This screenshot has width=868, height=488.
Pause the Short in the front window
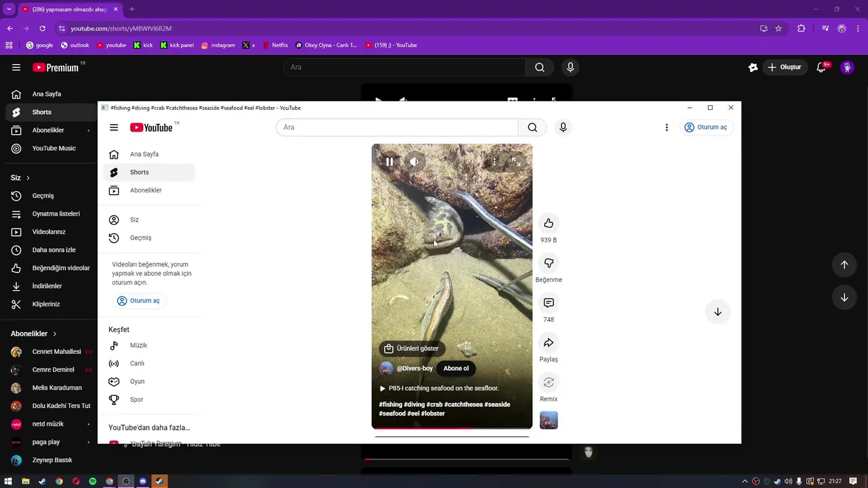pos(389,162)
